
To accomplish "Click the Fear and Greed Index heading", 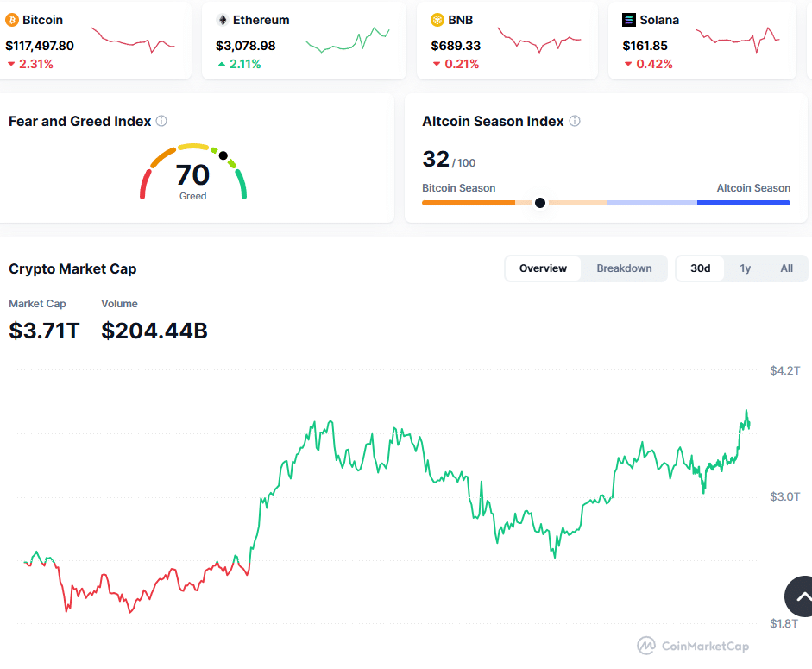I will tap(79, 121).
